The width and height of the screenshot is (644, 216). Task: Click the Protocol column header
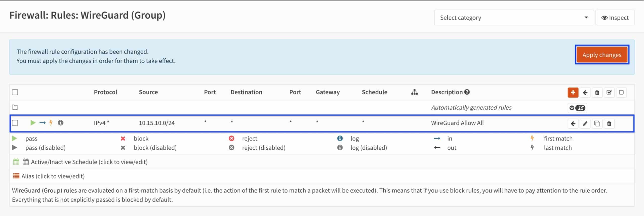click(x=105, y=92)
